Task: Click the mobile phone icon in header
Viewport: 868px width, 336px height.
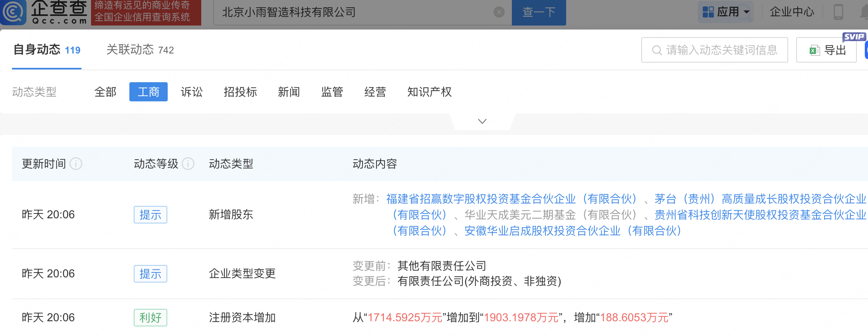Action: click(838, 12)
